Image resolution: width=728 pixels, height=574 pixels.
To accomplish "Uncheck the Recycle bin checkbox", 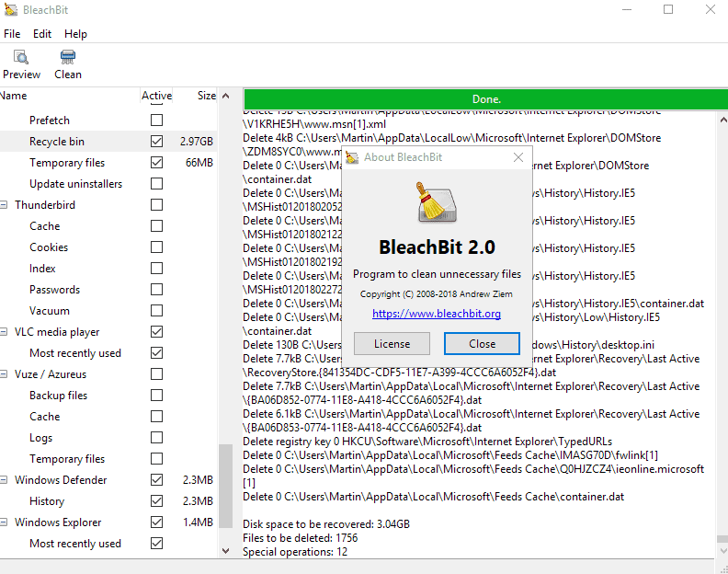I will [x=156, y=142].
